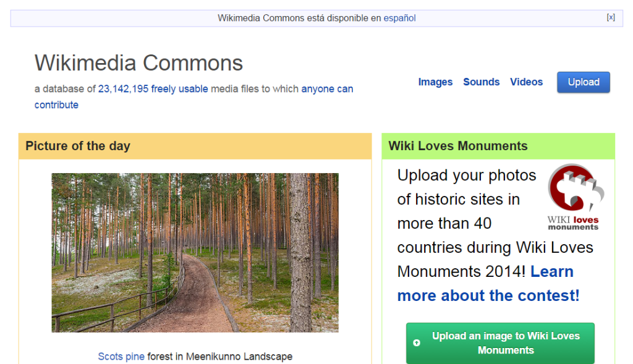Screen dimensions: 633x364
Task: Click the anyone can contribute link
Action: 325,88
